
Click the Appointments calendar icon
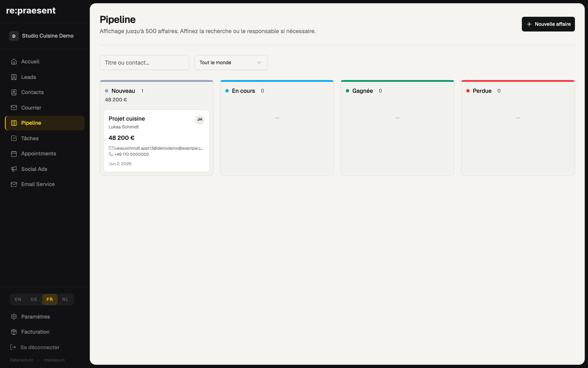(14, 154)
